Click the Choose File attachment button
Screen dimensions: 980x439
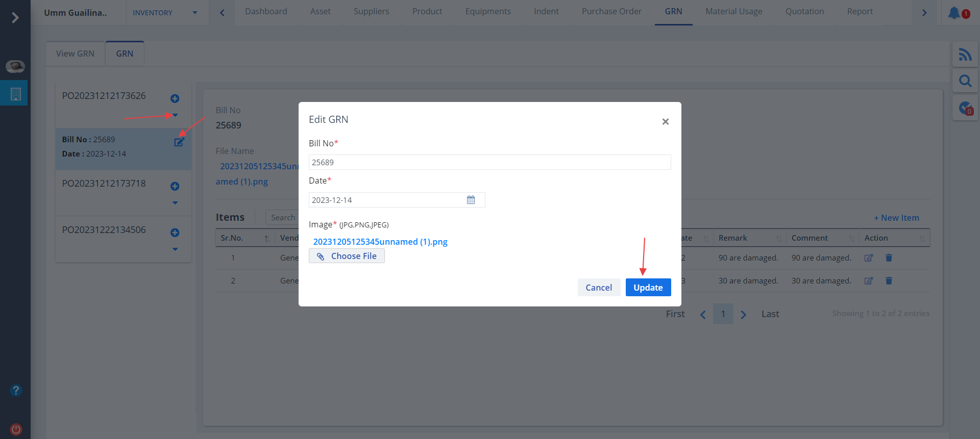point(347,256)
